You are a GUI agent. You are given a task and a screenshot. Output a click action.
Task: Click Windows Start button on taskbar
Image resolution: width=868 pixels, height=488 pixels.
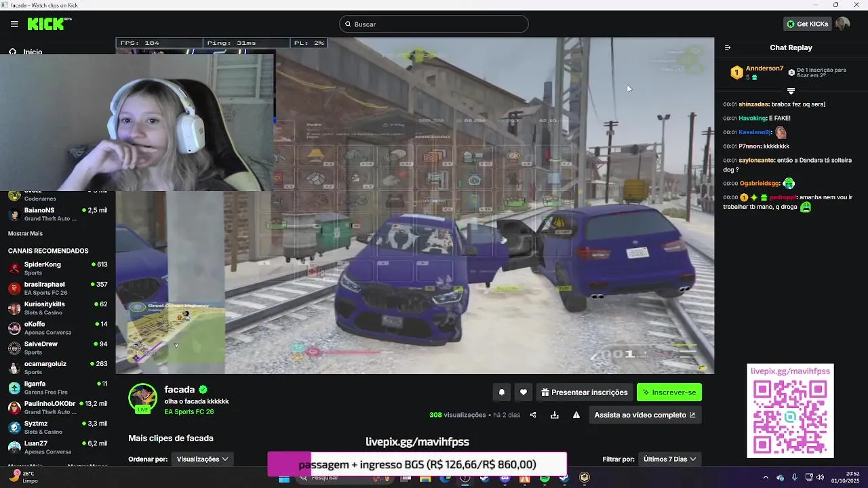coord(284,478)
